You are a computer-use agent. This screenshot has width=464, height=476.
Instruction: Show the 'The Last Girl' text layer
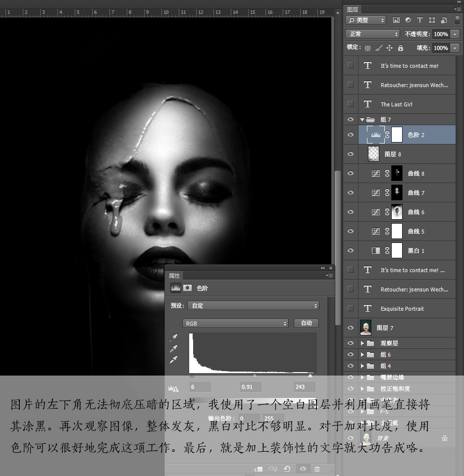tap(351, 104)
